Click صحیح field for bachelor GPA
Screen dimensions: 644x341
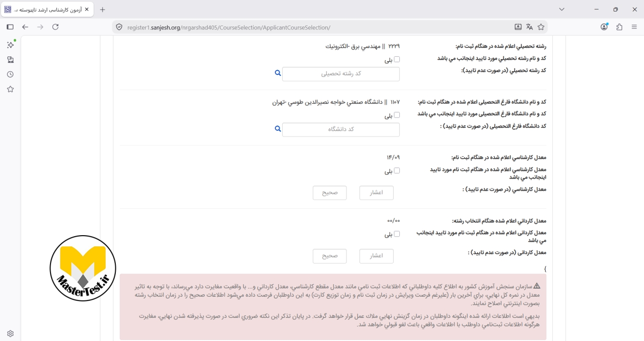click(330, 193)
